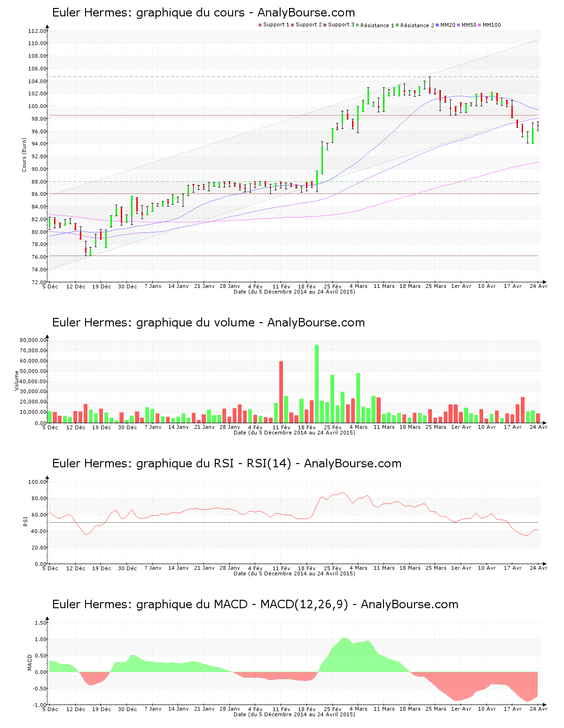Image resolution: width=564 pixels, height=728 pixels.
Task: Click '4 Fév' on the price chart axis
Action: (x=255, y=287)
